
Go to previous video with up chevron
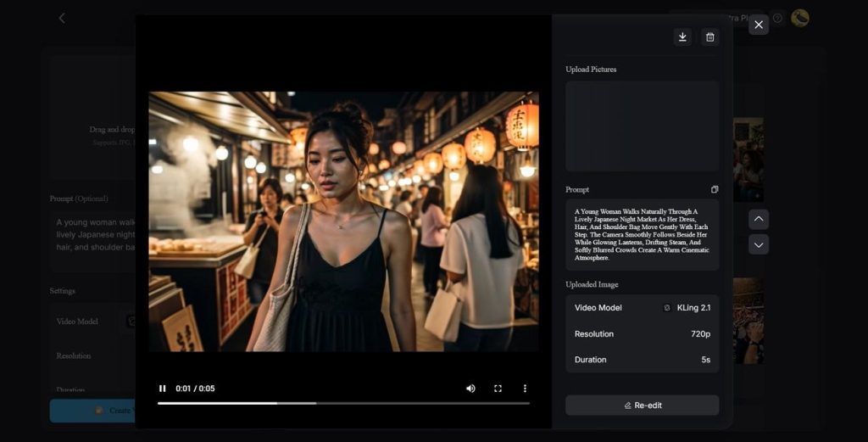click(759, 220)
